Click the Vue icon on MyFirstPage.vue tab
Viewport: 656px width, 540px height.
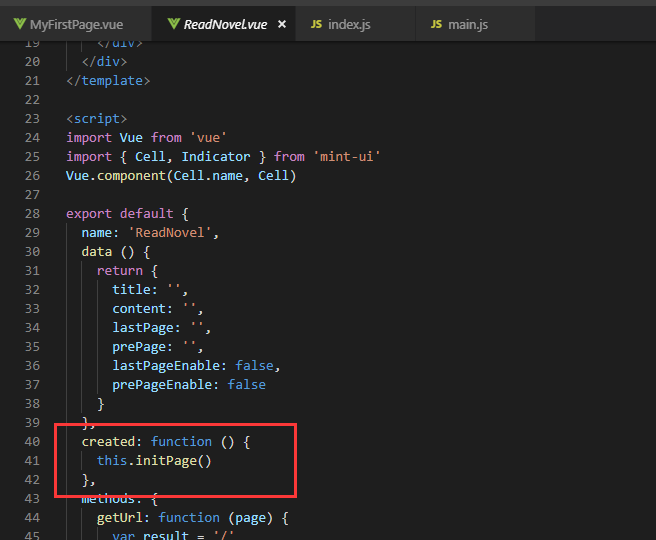click(x=19, y=24)
